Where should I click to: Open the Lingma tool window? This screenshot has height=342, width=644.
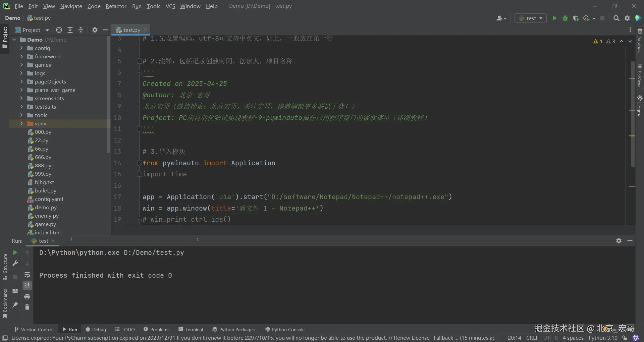[x=640, y=106]
